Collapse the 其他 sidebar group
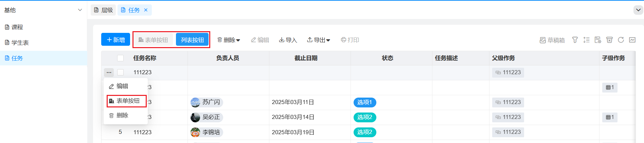644x143 pixels. click(x=80, y=10)
